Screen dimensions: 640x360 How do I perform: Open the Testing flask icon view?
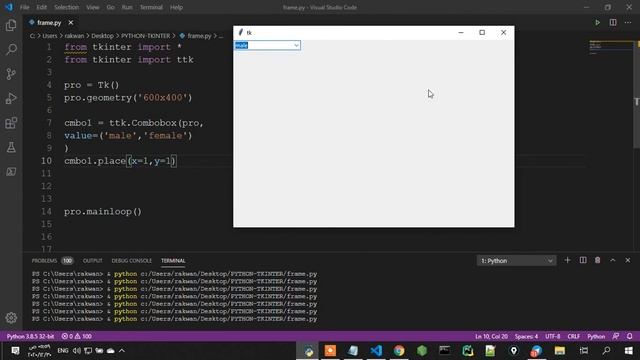11,147
